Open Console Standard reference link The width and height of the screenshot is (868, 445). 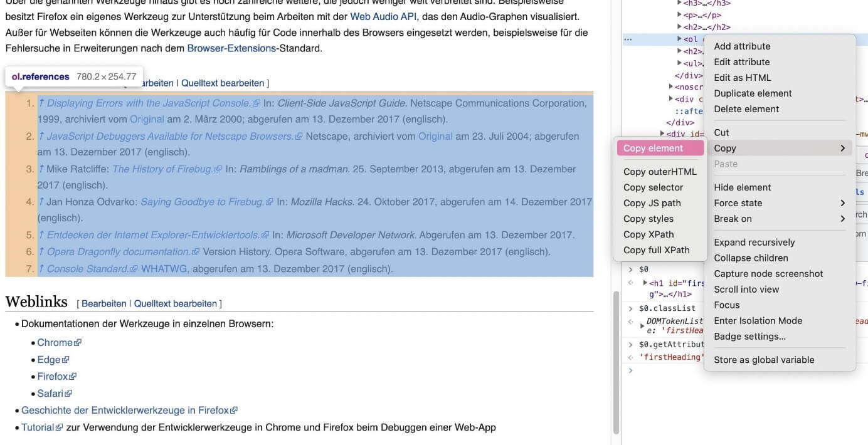click(x=92, y=268)
